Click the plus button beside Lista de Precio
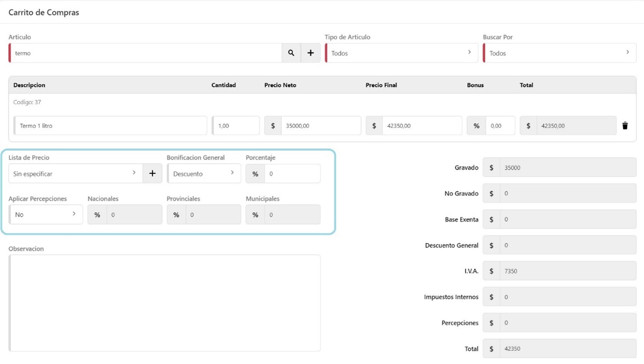 [152, 174]
